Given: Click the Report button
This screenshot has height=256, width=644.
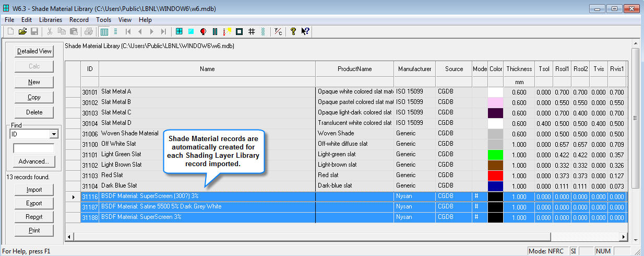Looking at the screenshot, I should 34,217.
